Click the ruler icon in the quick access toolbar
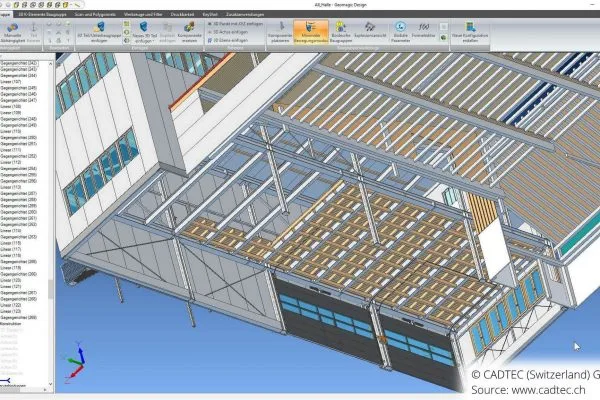Screen dimensions: 600x400 [x=77, y=5]
